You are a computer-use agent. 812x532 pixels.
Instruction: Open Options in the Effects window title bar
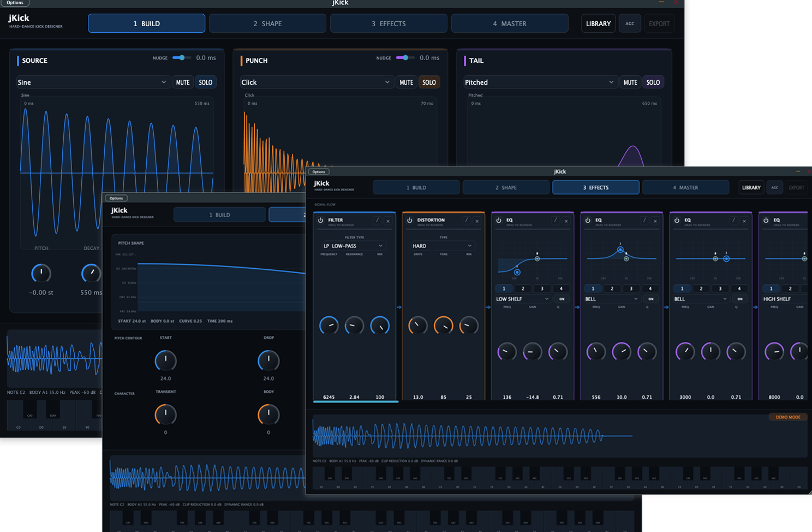(x=319, y=172)
